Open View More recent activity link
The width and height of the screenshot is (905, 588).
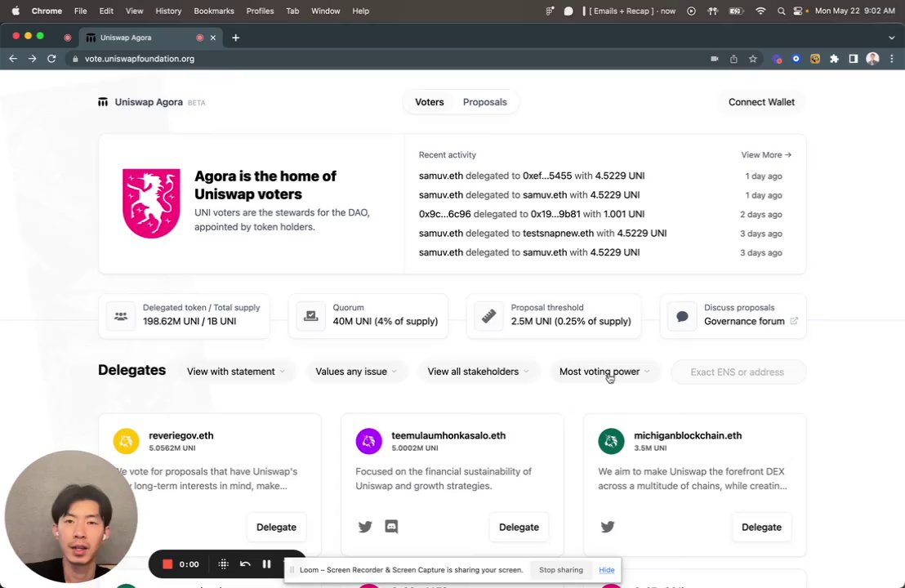click(x=766, y=154)
